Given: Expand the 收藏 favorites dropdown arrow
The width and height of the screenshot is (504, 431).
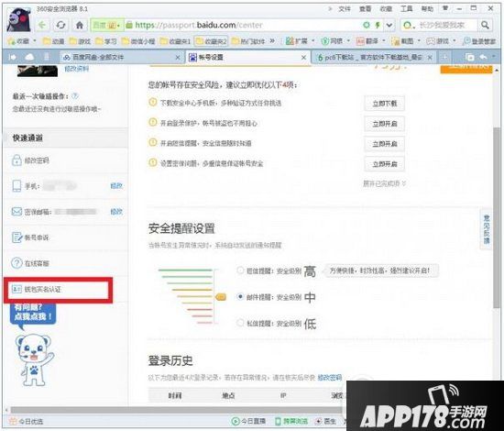Looking at the screenshot, I should [x=35, y=41].
